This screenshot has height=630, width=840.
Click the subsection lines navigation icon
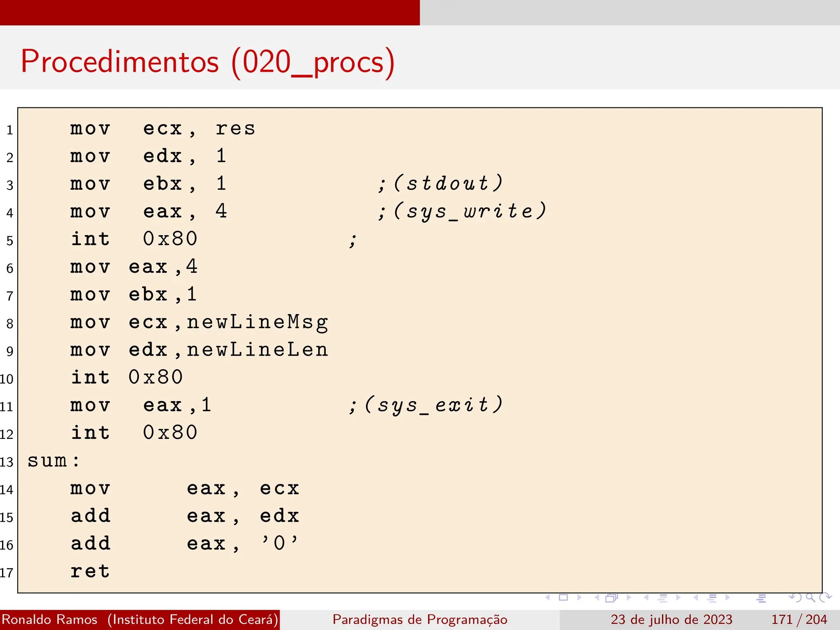(662, 598)
